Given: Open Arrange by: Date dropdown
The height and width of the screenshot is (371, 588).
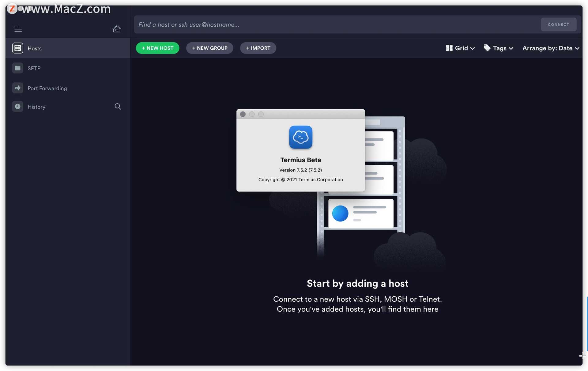Looking at the screenshot, I should point(551,48).
